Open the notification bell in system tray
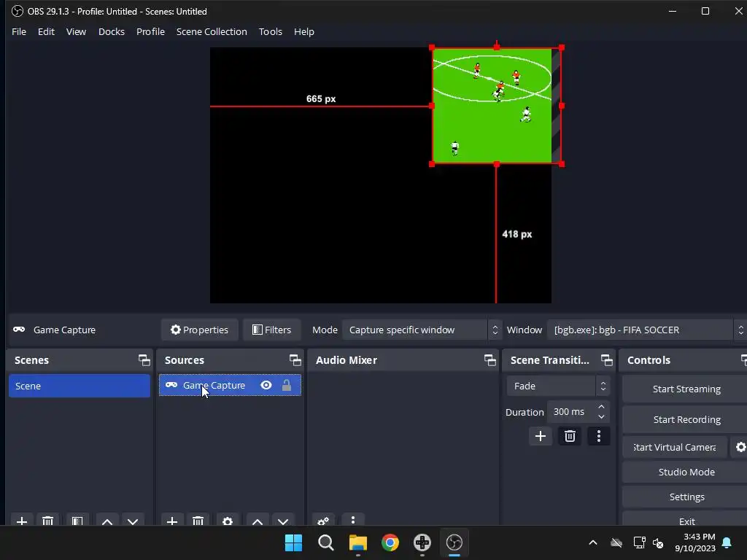This screenshot has height=560, width=747. [x=727, y=542]
